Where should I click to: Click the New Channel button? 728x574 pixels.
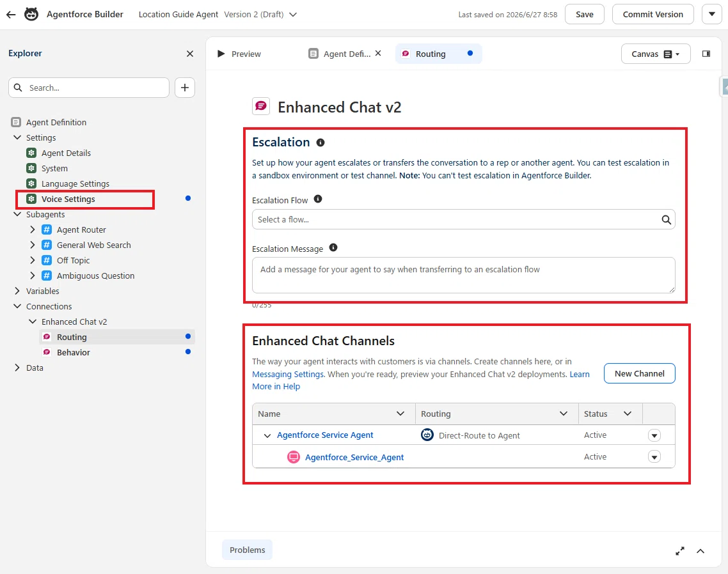coord(639,373)
